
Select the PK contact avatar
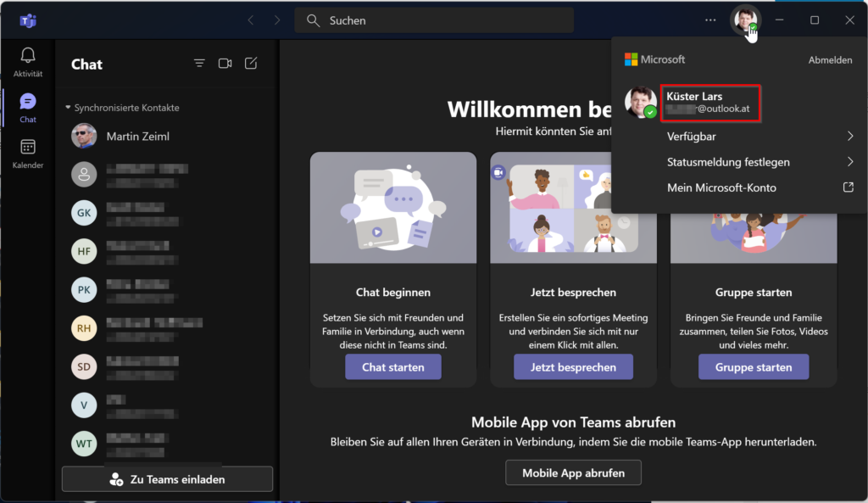84,290
